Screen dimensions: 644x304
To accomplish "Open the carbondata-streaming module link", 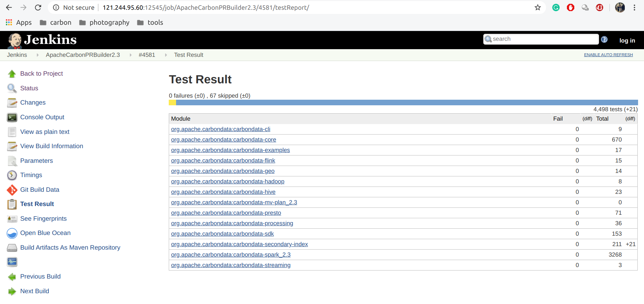I will click(231, 265).
